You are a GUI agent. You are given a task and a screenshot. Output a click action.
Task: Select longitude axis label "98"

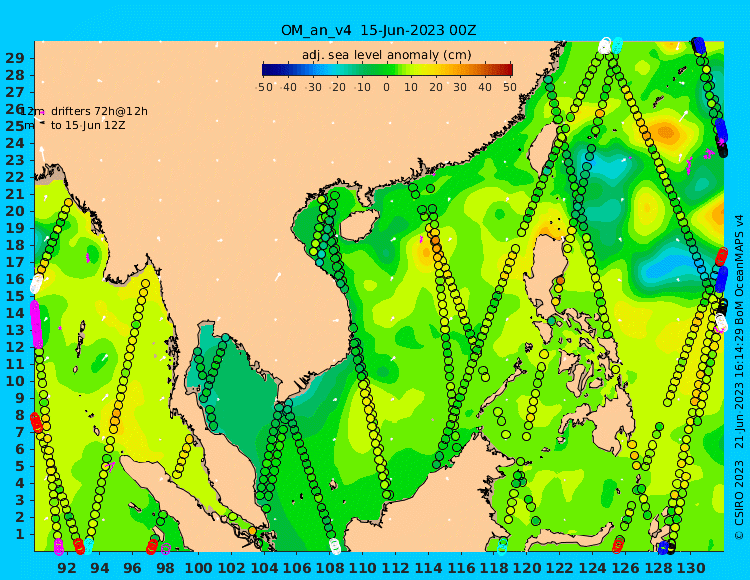(165, 568)
